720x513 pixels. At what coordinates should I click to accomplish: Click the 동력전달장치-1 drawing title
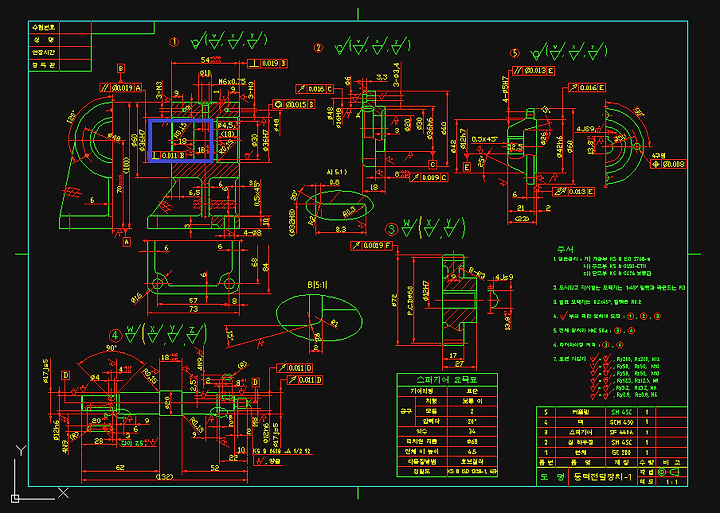coord(603,478)
